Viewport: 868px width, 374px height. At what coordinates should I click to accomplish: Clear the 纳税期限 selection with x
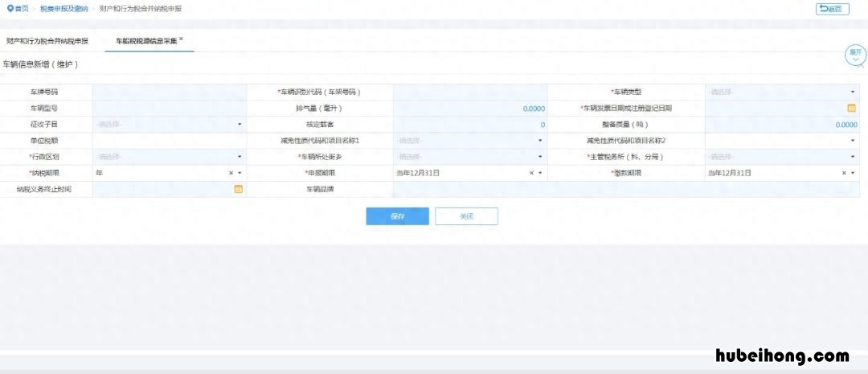point(231,173)
